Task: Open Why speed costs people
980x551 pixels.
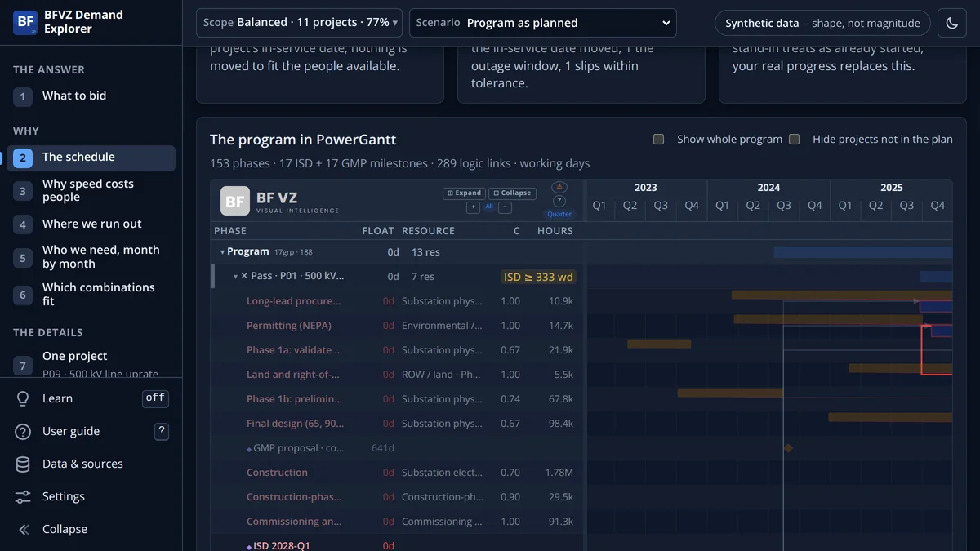Action: coord(91,191)
